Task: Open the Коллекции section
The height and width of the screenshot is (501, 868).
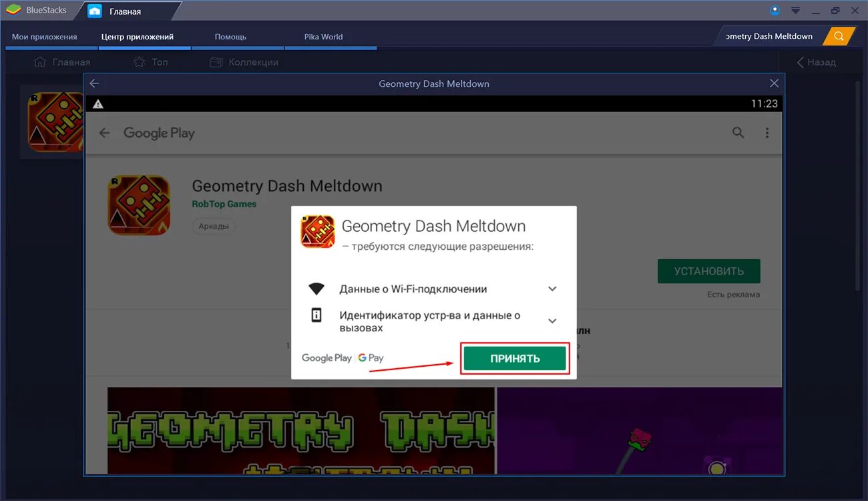Action: tap(244, 62)
